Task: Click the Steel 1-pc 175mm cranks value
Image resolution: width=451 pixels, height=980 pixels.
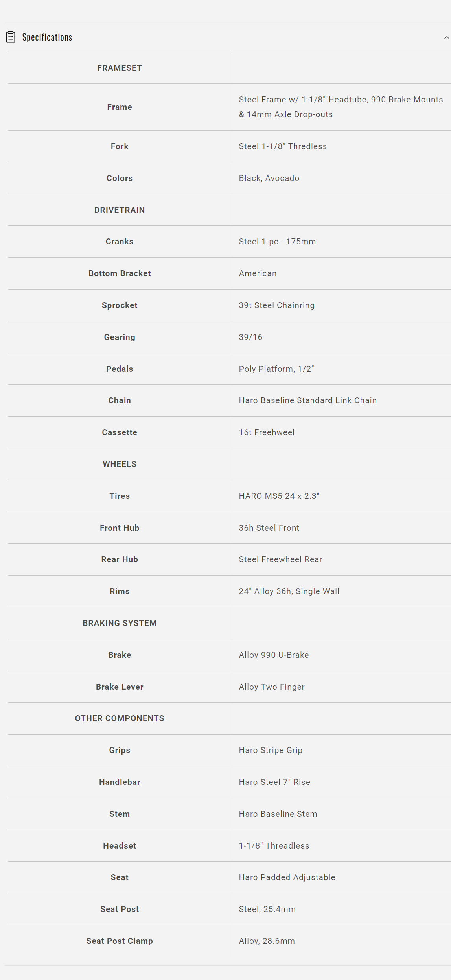Action: pyautogui.click(x=277, y=242)
